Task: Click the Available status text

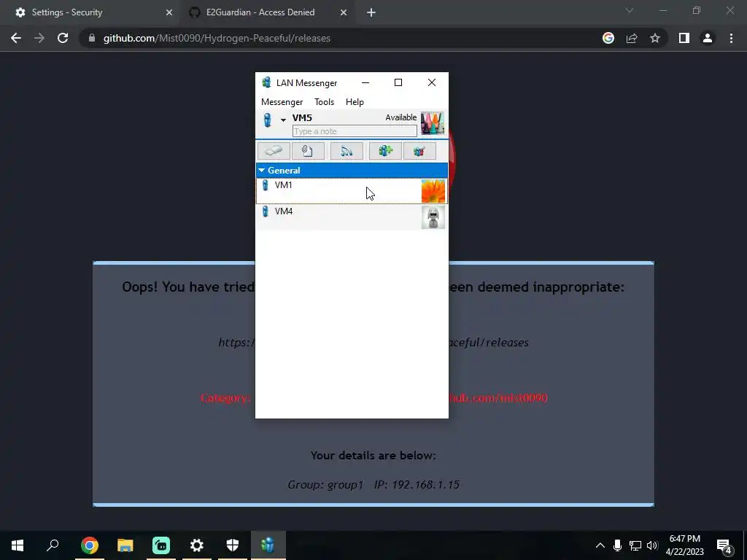Action: [x=400, y=117]
